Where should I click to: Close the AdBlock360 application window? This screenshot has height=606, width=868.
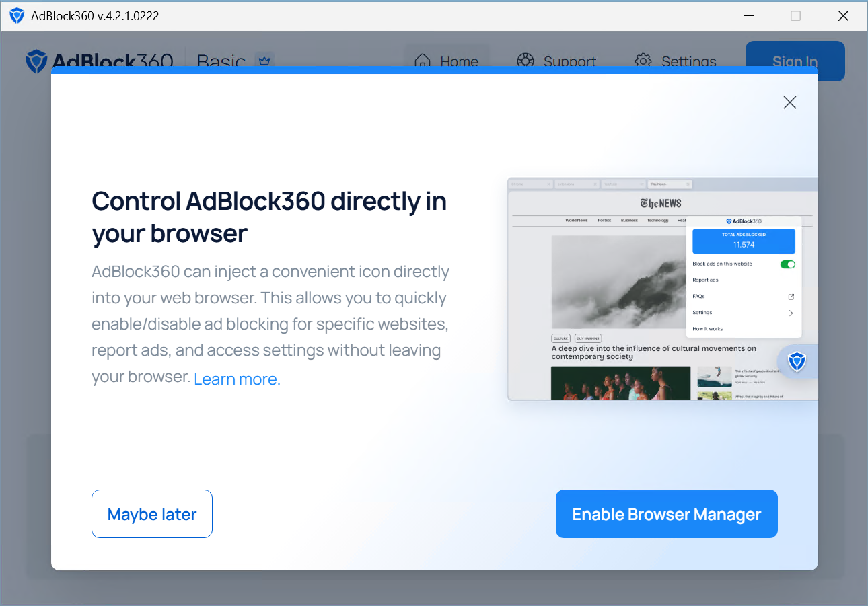tap(843, 15)
